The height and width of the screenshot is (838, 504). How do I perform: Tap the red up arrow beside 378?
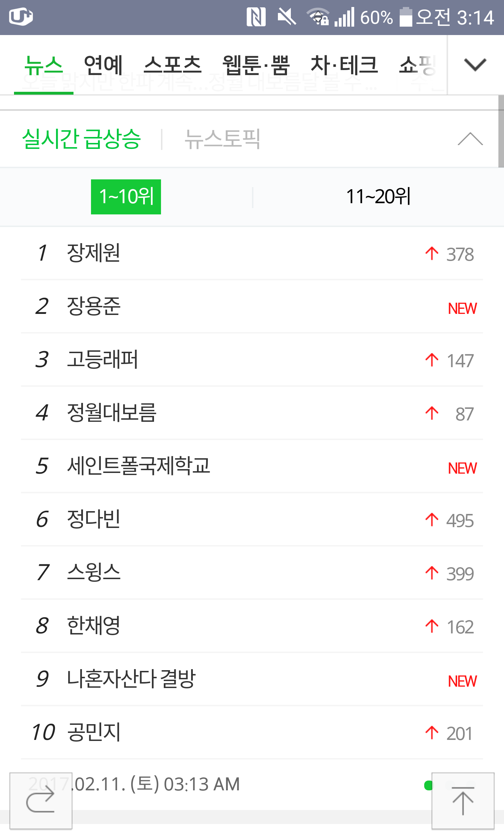pos(432,253)
